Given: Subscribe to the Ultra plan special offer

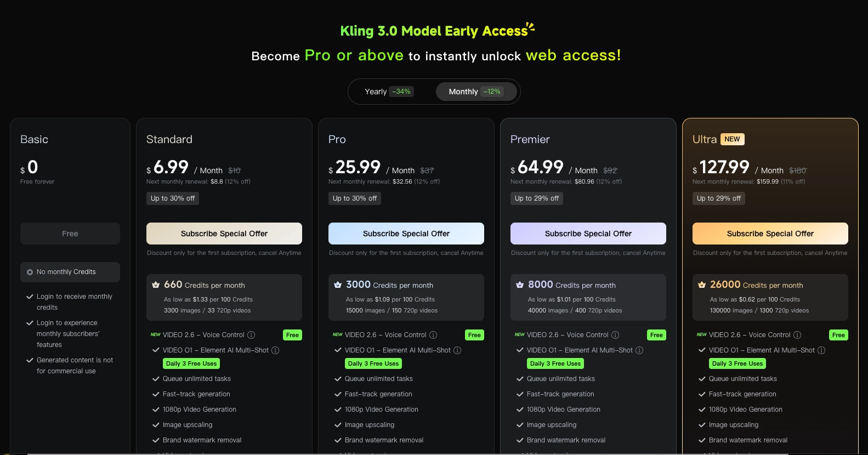Looking at the screenshot, I should pos(770,234).
